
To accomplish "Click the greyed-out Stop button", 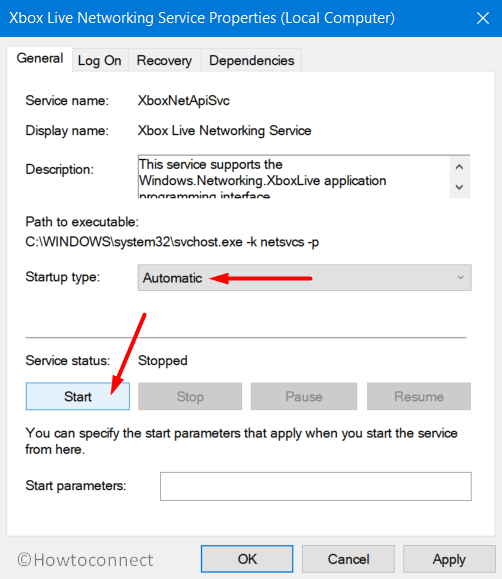I will point(190,397).
